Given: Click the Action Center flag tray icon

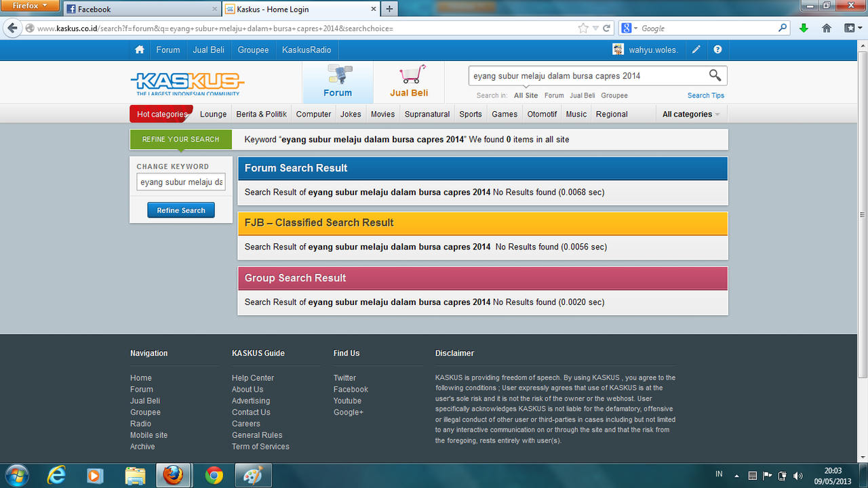Looking at the screenshot, I should click(768, 475).
